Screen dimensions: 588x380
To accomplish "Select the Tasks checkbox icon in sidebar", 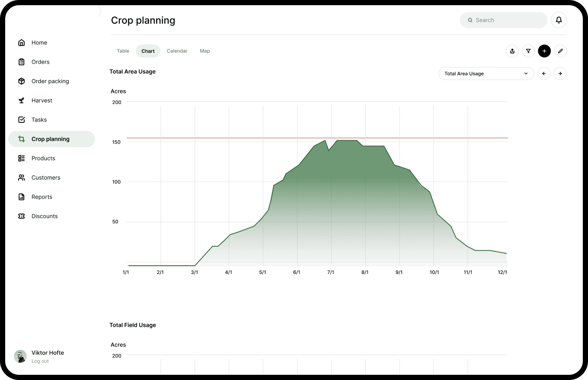I will 22,119.
